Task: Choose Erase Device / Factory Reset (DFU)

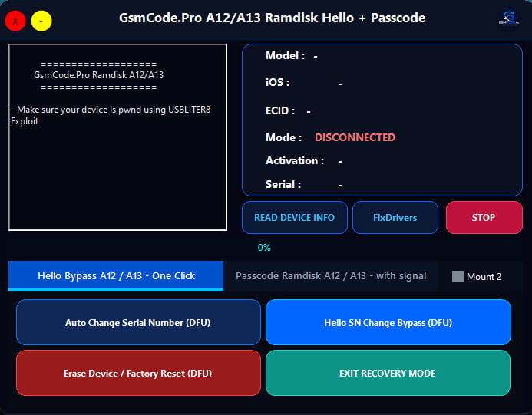Action: (x=138, y=373)
